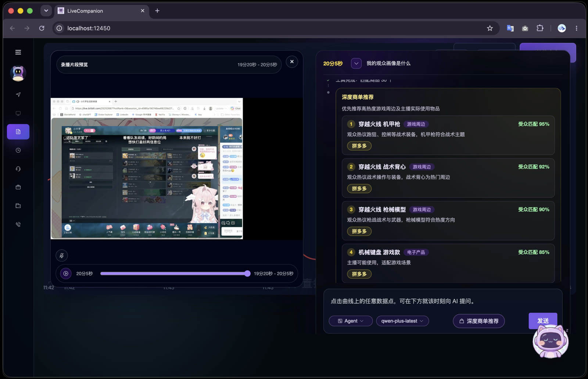Image resolution: width=588 pixels, height=379 pixels.
Task: Open the folder icon in the sidebar
Action: click(x=18, y=206)
